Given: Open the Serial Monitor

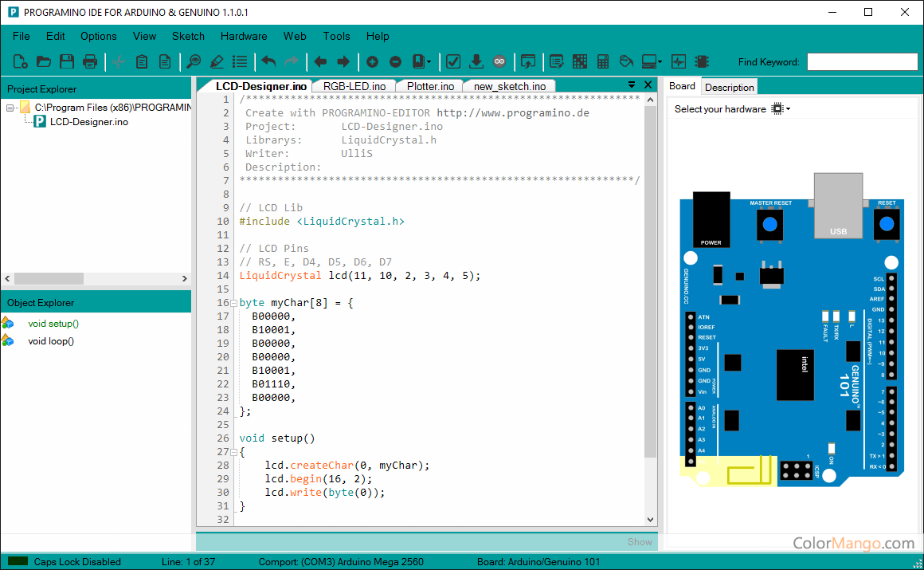Looking at the screenshot, I should [648, 61].
